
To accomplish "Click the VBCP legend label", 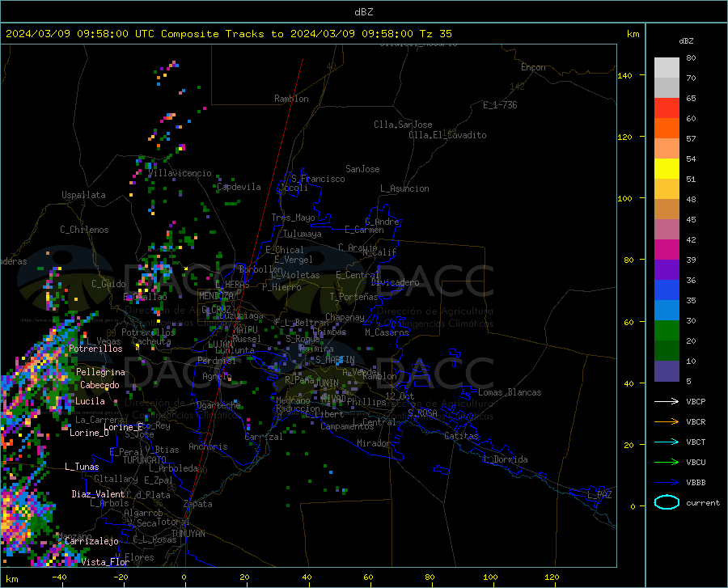I will [x=696, y=401].
